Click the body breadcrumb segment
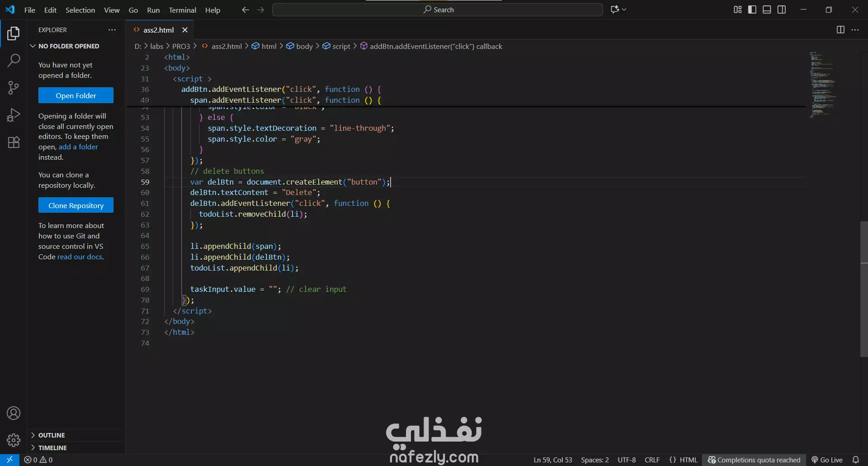This screenshot has width=868, height=466. [299, 46]
